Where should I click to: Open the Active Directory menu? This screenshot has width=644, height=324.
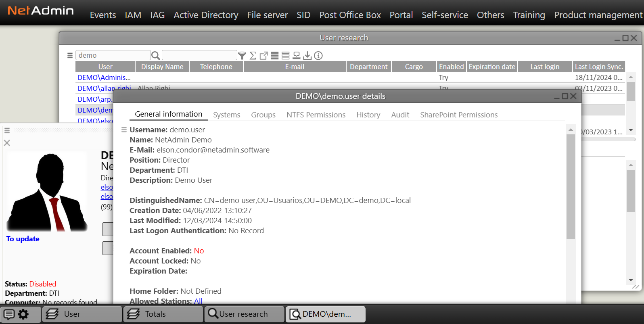206,15
